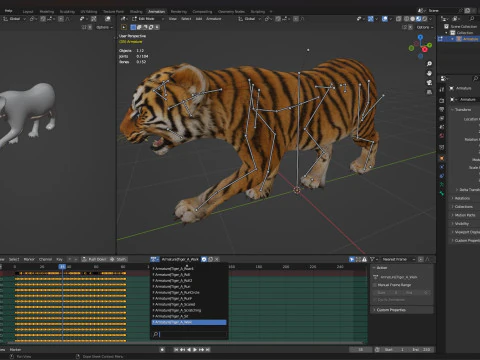Click the Z axis on navigation gizmo
This screenshot has height=360, width=480.
(x=420, y=37)
